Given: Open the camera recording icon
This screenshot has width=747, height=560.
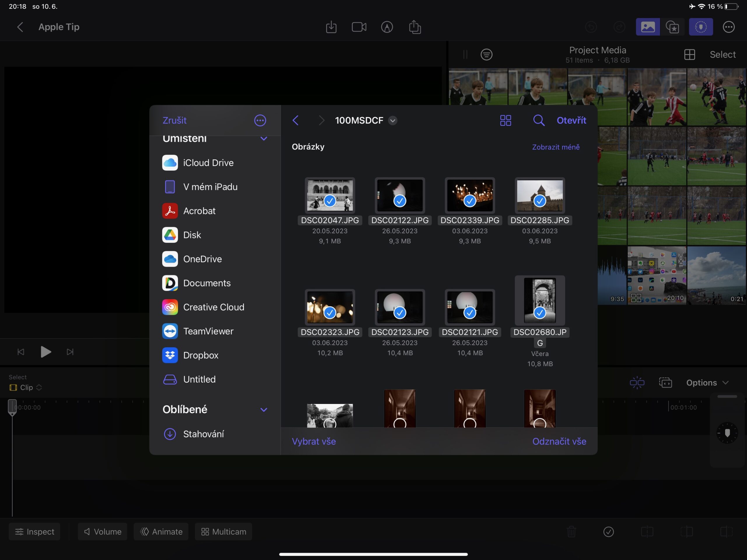Looking at the screenshot, I should click(x=359, y=27).
